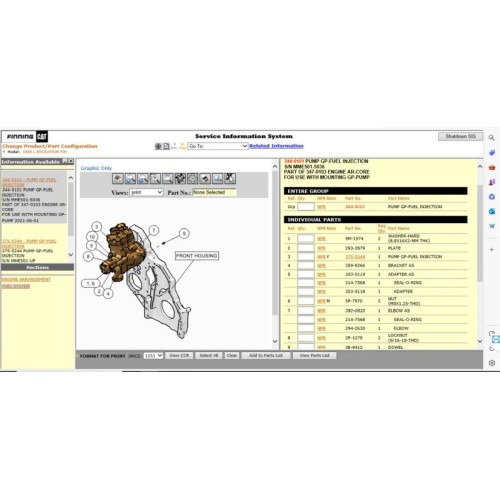Screen dimensions: 500x500
Task: Click 375-5244 part number link in parts table
Action: (x=355, y=257)
